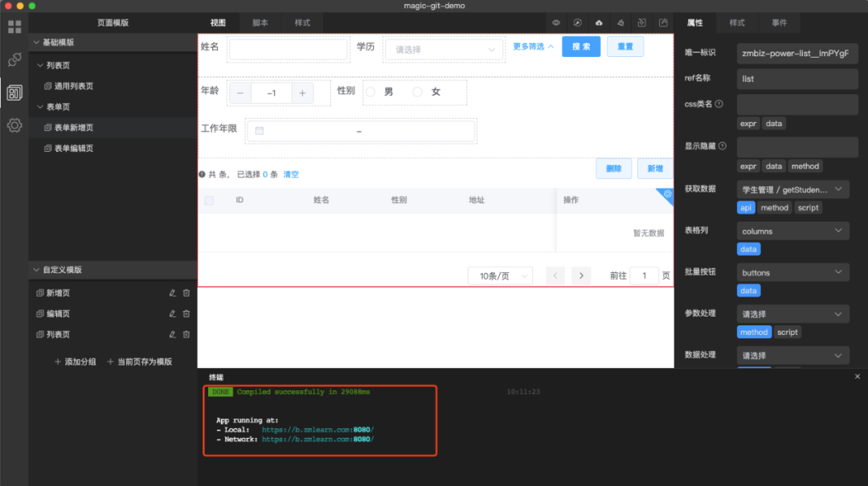The height and width of the screenshot is (486, 868).
Task: Open the 数据处理 dropdown
Action: pos(792,355)
